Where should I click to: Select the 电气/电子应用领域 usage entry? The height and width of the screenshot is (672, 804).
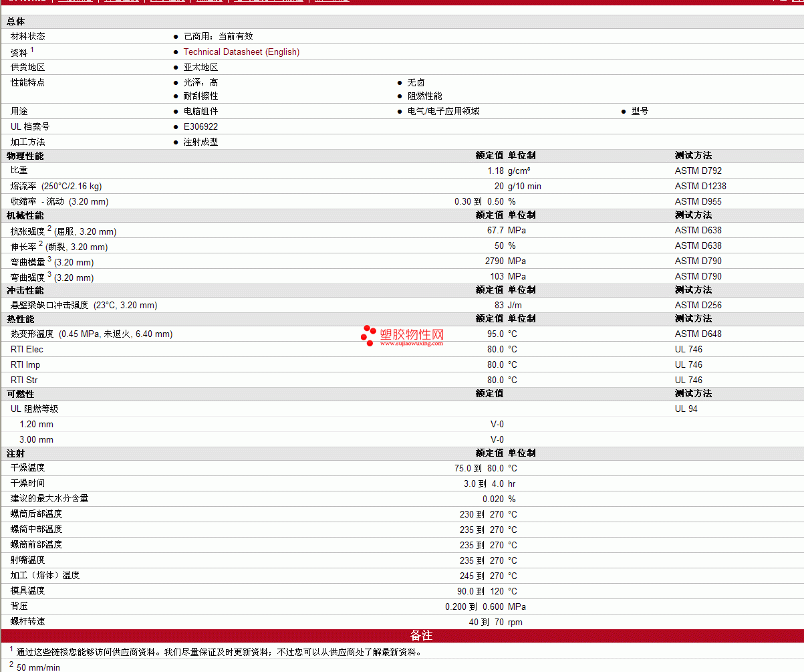444,112
